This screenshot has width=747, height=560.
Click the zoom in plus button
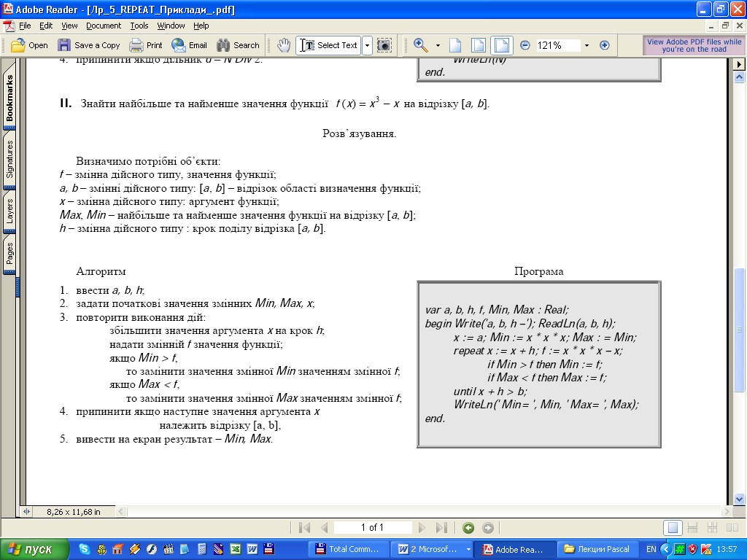(605, 45)
